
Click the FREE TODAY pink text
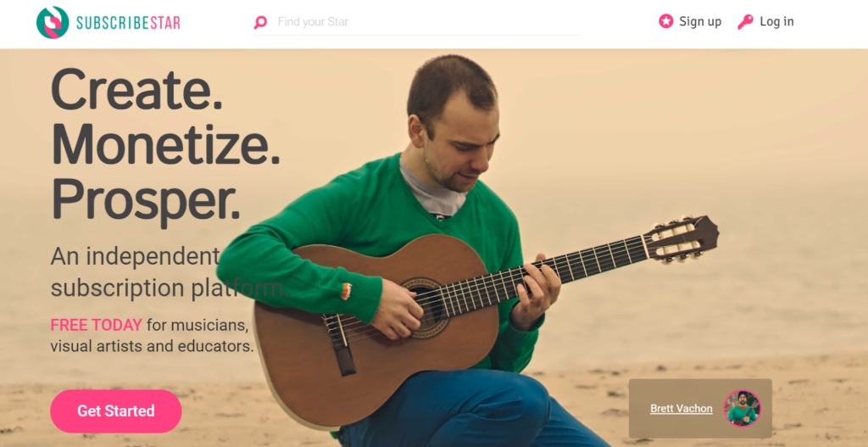(x=97, y=325)
